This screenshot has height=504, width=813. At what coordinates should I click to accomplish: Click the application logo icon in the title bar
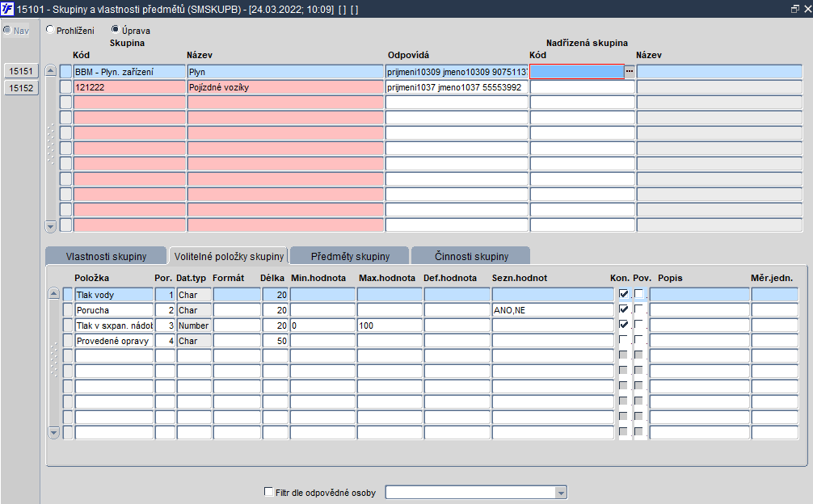pos(7,9)
